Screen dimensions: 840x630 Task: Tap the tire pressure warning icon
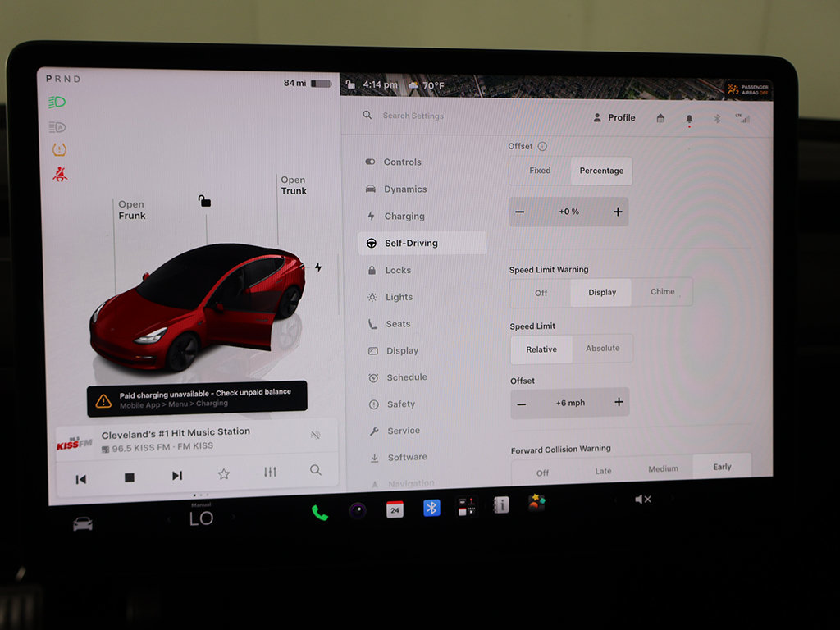click(59, 149)
